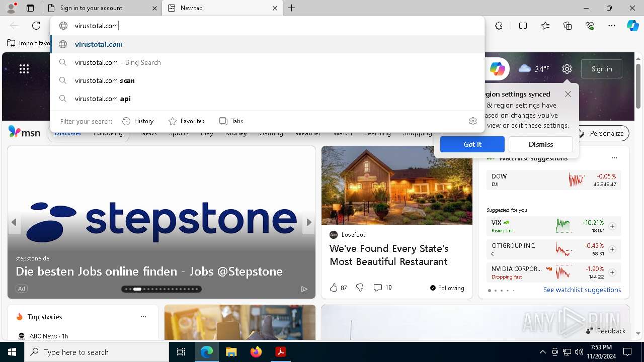
Task: Open page settings gear icon
Action: click(x=567, y=69)
